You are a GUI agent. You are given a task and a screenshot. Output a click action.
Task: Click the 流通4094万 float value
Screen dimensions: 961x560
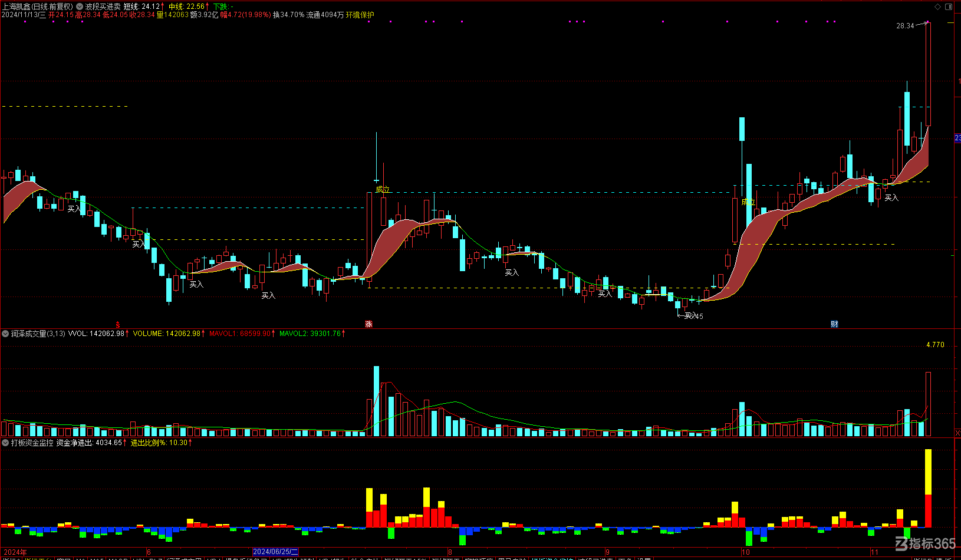[325, 15]
